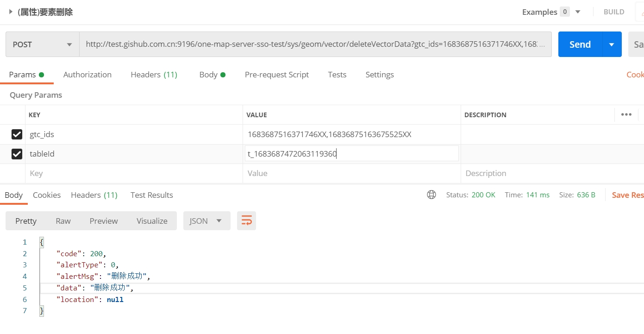
Task: Click the DESCRIPTION column header
Action: tap(485, 115)
